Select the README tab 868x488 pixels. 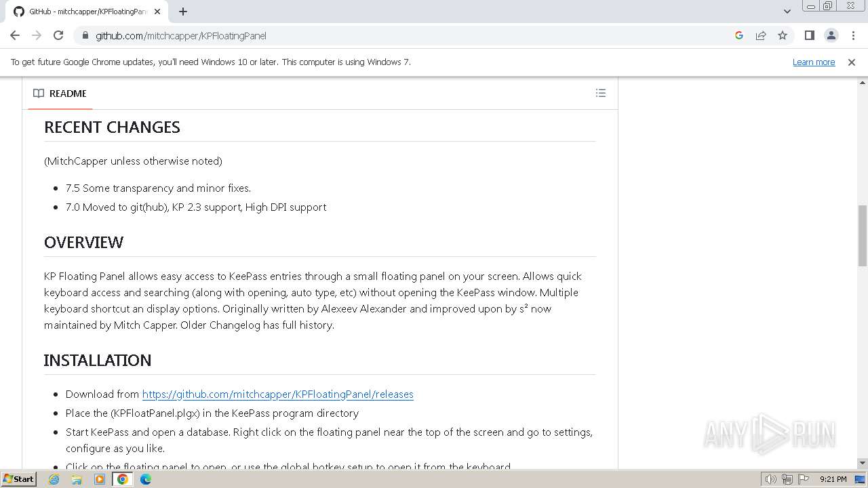(60, 94)
